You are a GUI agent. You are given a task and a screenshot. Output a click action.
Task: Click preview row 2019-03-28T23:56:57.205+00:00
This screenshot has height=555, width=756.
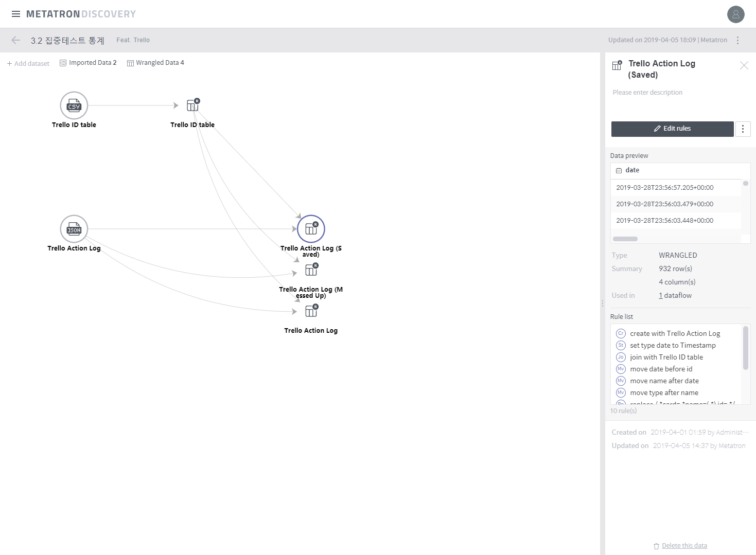pyautogui.click(x=676, y=188)
